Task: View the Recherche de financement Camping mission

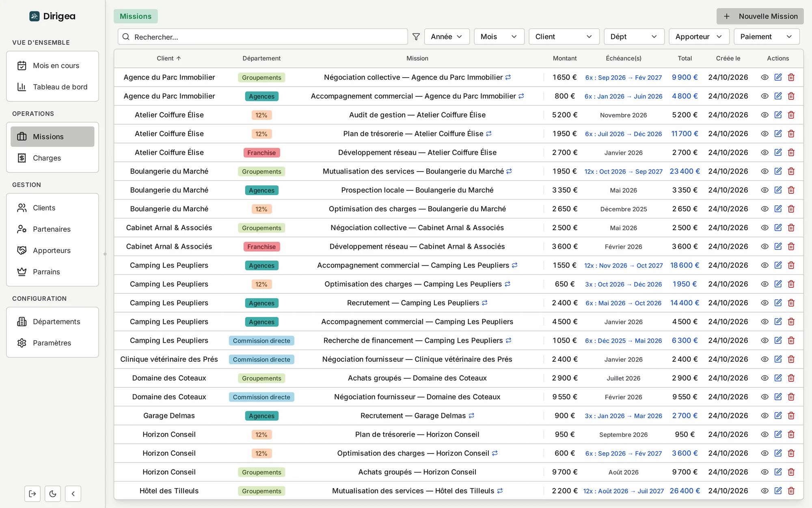Action: point(764,340)
